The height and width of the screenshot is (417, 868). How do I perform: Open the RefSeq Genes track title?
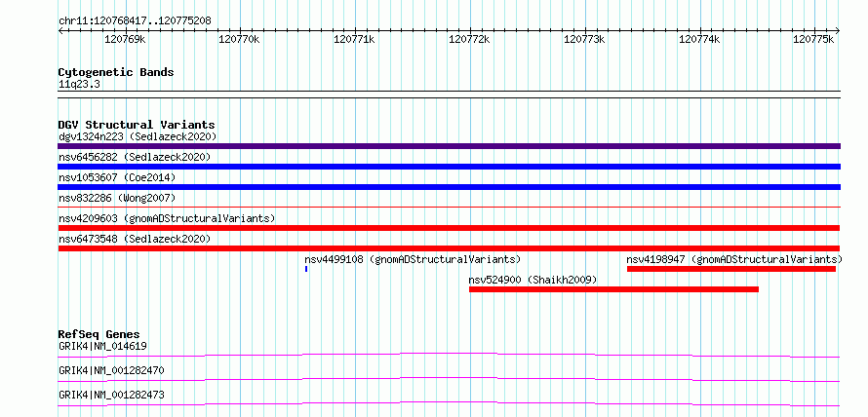coord(99,334)
